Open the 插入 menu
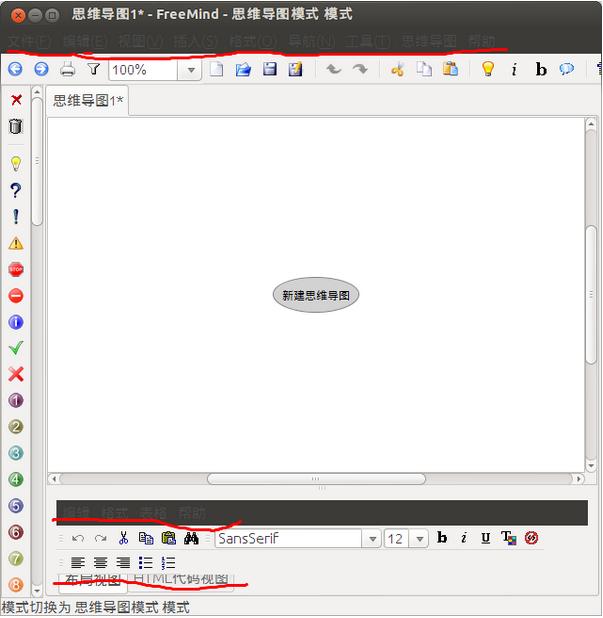This screenshot has width=603, height=618. point(194,41)
